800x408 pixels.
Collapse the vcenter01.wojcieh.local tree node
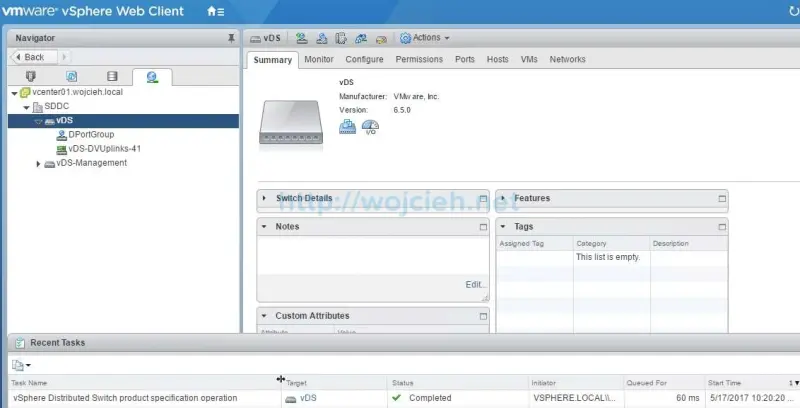(14, 93)
